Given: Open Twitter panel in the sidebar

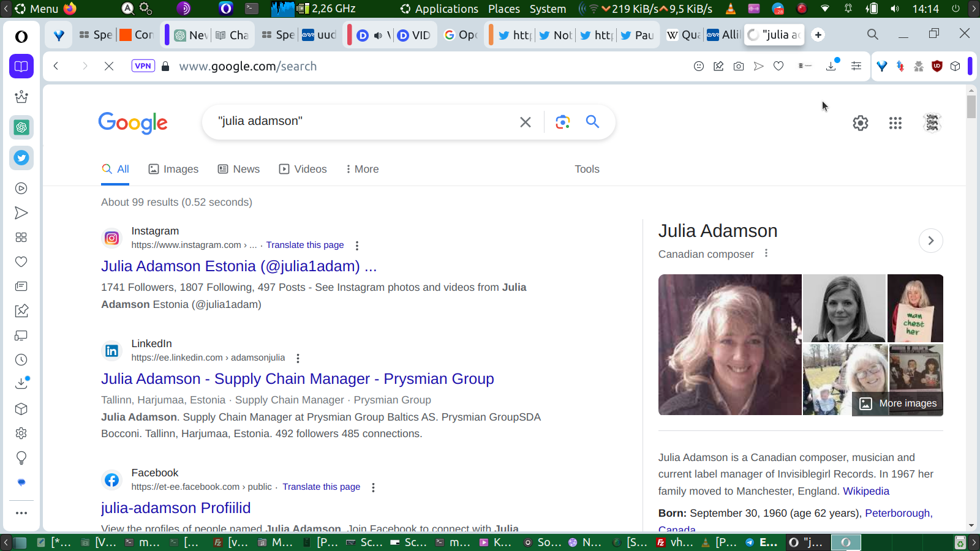Looking at the screenshot, I should (21, 158).
